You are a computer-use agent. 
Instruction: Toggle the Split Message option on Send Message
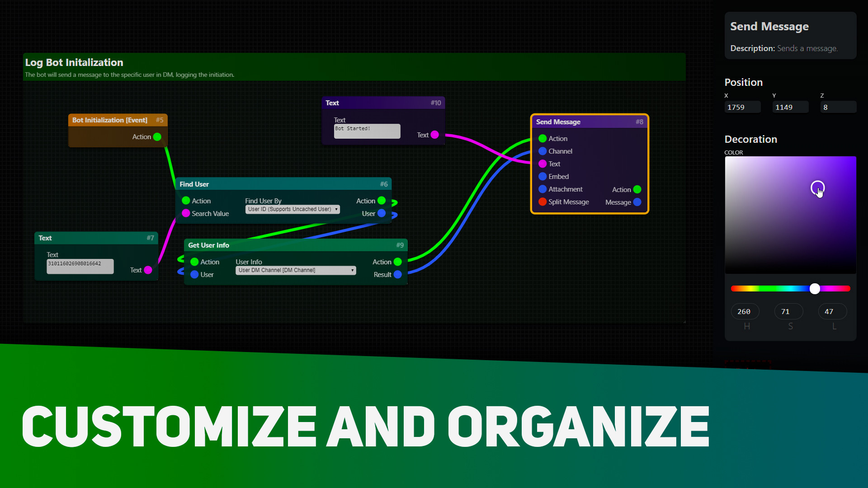(541, 202)
